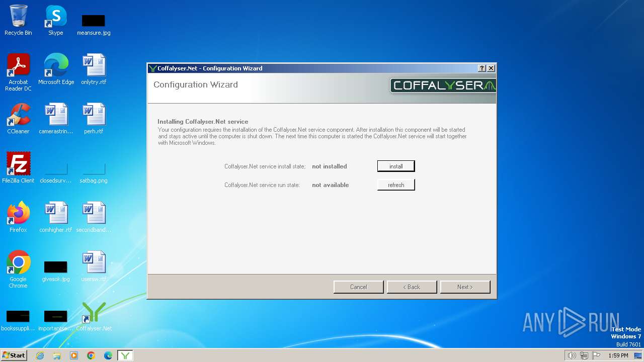Select the meansure.jpg desktop file
The width and height of the screenshot is (644, 362).
pyautogui.click(x=94, y=24)
